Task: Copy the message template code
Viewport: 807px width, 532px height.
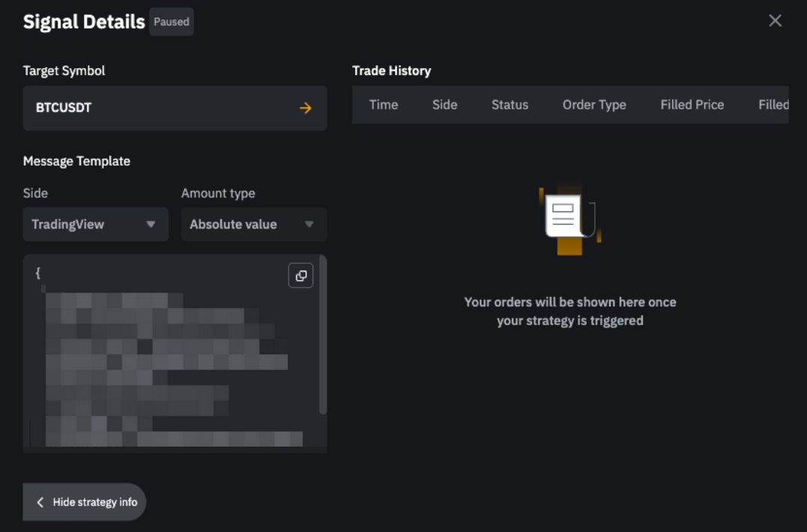Action: [x=300, y=276]
